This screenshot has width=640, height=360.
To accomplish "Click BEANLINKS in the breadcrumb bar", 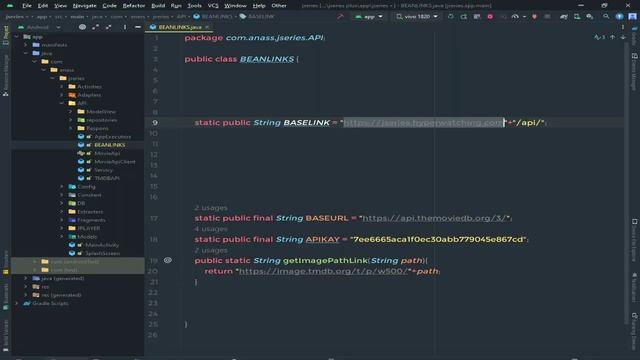I will 217,17.
